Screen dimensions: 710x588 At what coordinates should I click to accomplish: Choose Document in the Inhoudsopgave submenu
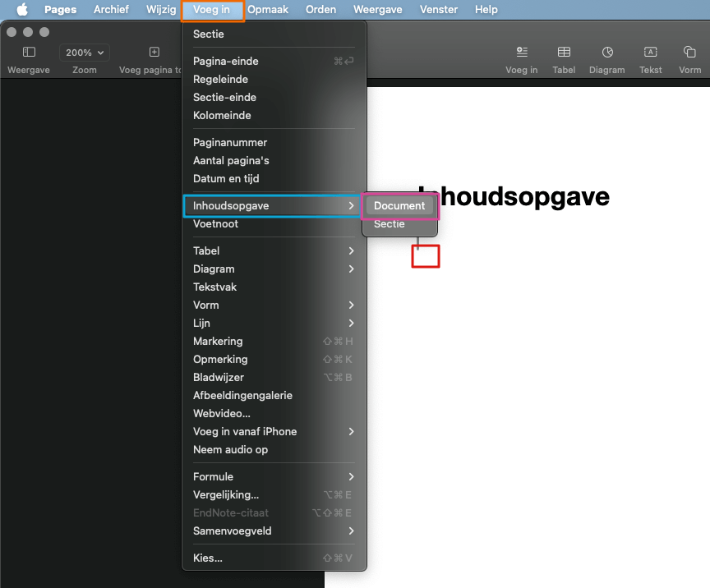tap(400, 205)
